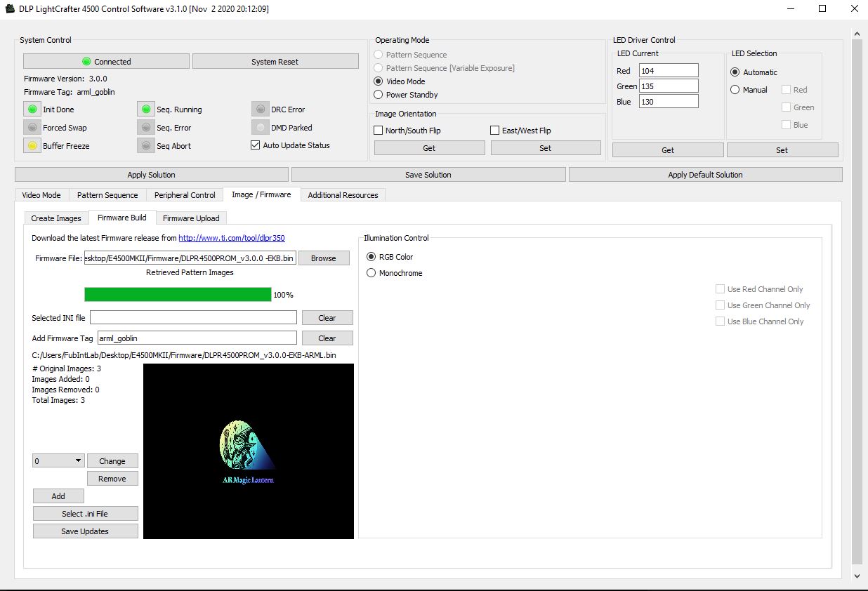Screen dimensions: 868x591
Task: Click the Green LED current field
Action: (x=669, y=86)
